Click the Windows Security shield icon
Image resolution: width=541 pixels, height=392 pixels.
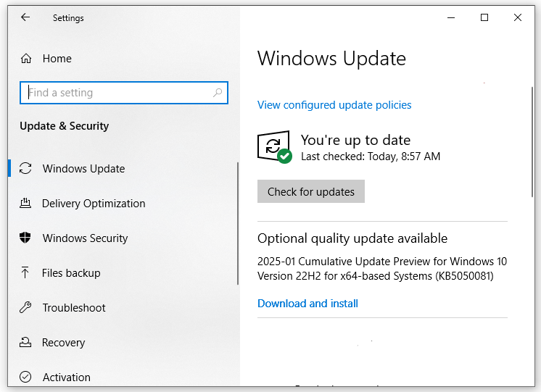(x=25, y=238)
